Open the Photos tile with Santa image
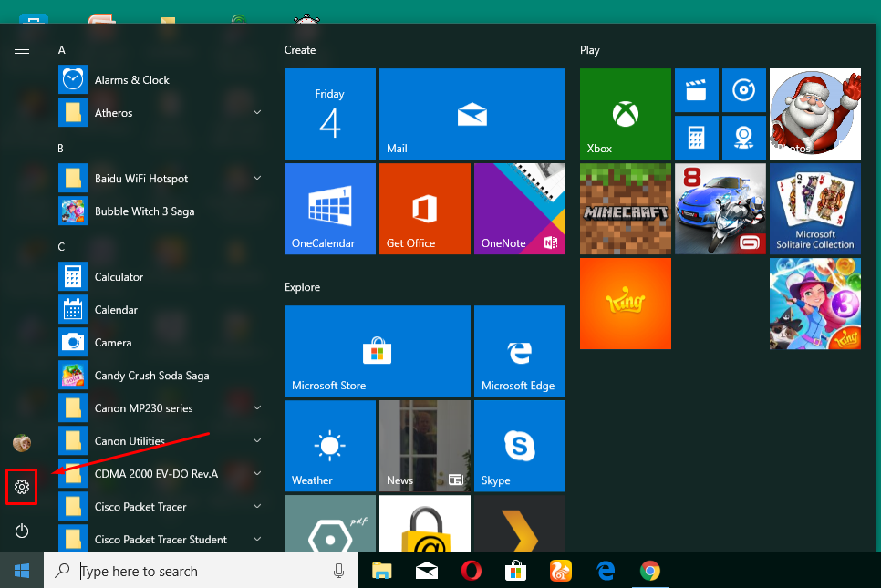The width and height of the screenshot is (881, 588). coord(815,114)
